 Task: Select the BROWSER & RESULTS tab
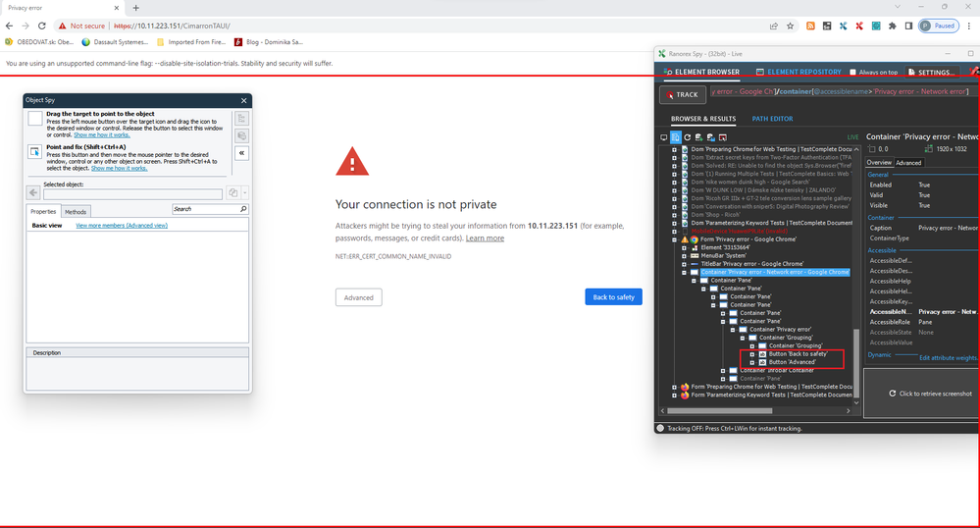click(703, 119)
